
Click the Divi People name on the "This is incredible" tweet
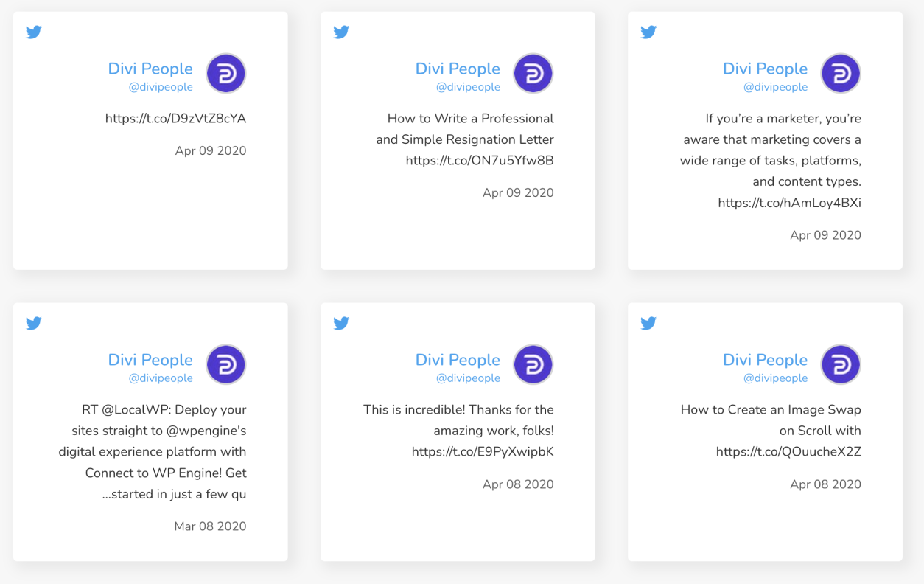458,360
